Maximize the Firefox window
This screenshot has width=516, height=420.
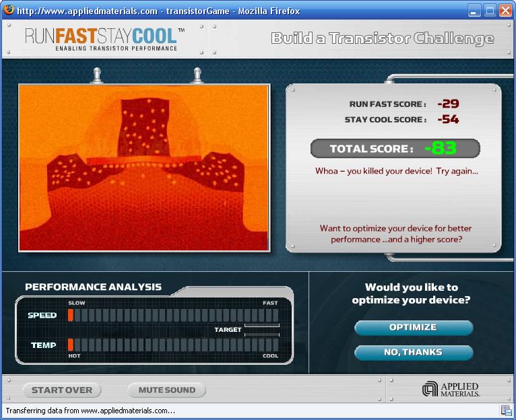tap(490, 11)
